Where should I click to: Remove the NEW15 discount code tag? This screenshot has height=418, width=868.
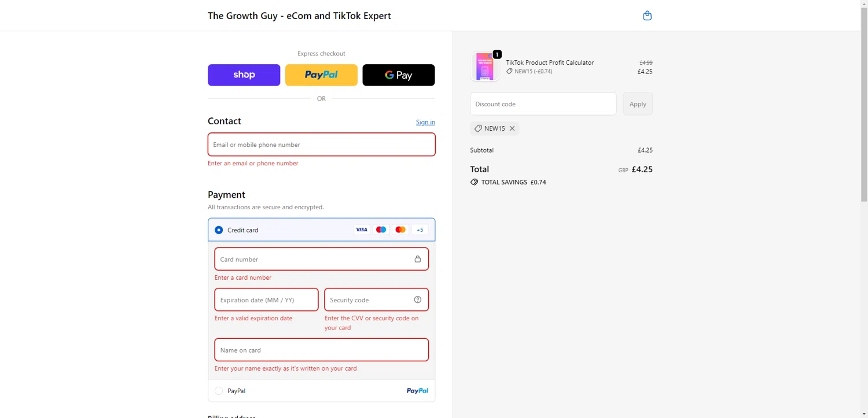click(512, 128)
